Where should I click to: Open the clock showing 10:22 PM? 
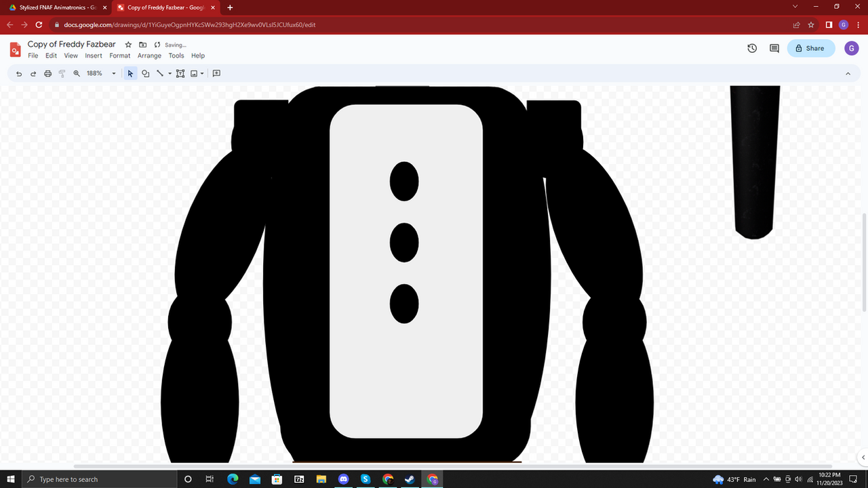(829, 479)
